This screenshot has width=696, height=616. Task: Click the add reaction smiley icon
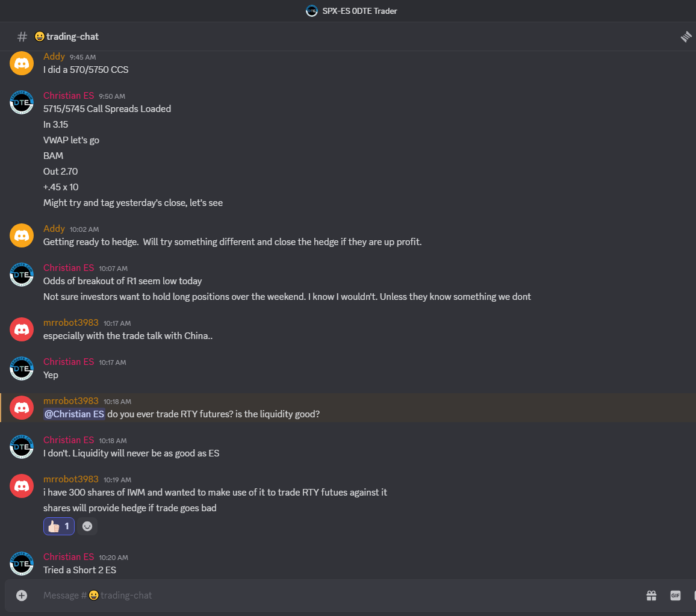[x=87, y=526]
